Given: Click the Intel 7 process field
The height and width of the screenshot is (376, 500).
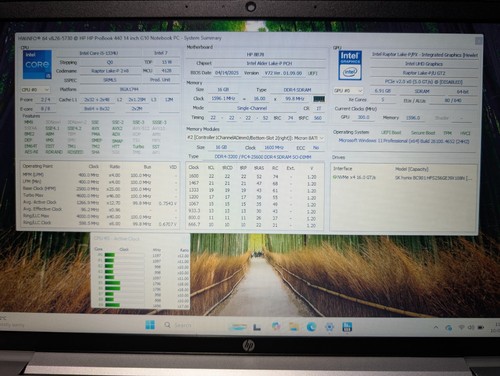Looking at the screenshot, I should click(161, 53).
